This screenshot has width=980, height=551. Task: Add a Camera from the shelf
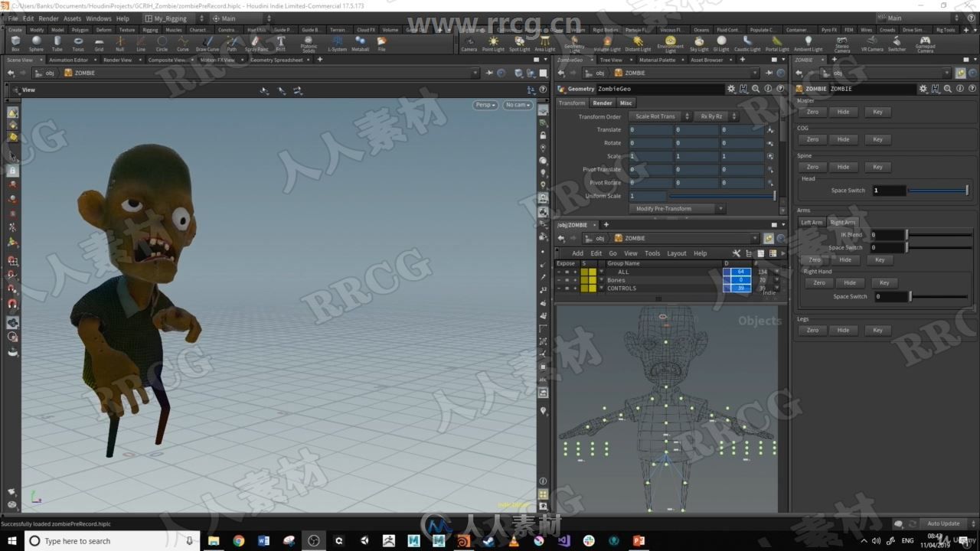(469, 43)
